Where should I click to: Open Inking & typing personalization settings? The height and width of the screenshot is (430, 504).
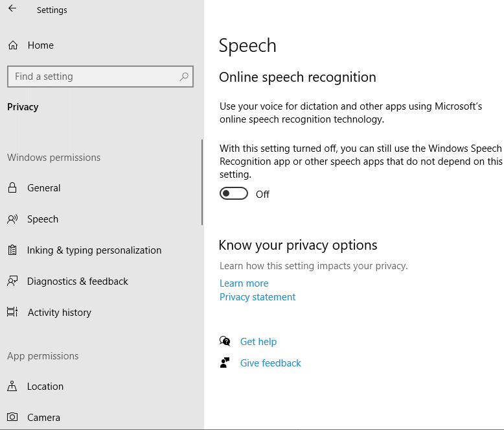(x=94, y=250)
